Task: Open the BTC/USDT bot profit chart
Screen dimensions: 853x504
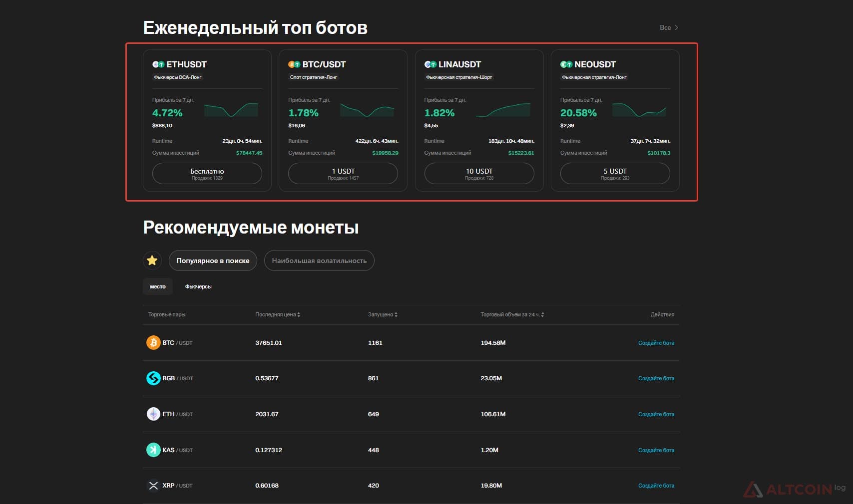Action: click(x=367, y=110)
